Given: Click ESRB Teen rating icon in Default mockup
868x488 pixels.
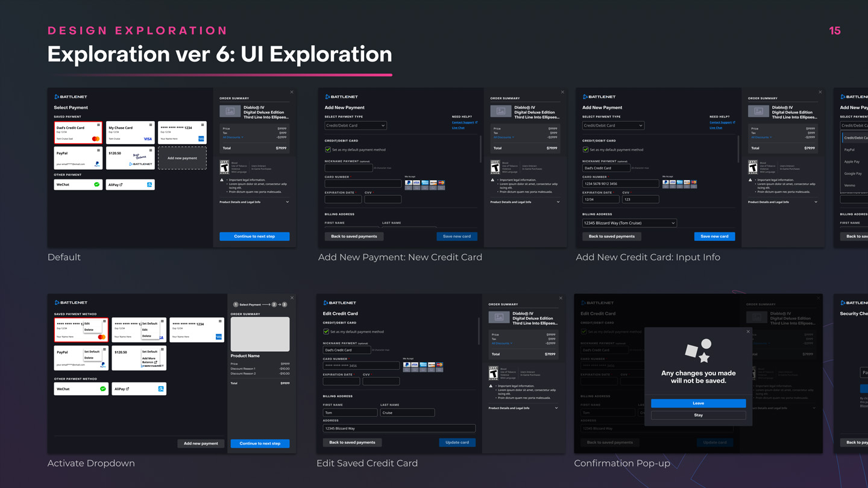Looking at the screenshot, I should (x=224, y=167).
